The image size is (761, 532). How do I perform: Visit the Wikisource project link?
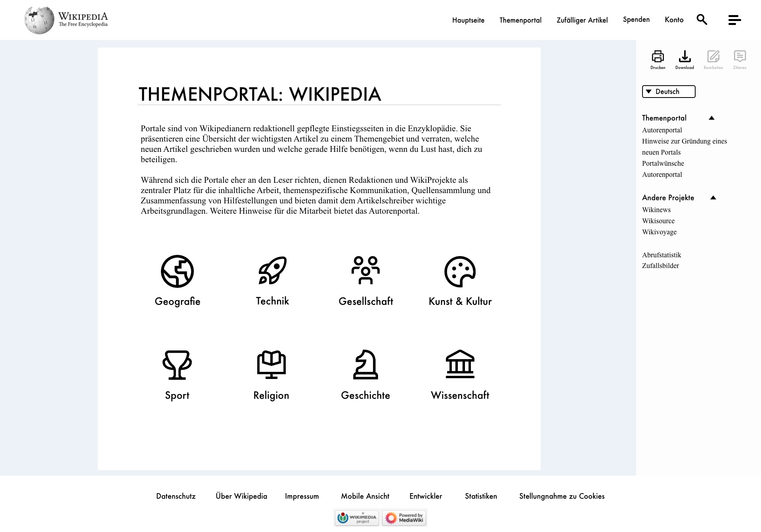pos(658,221)
